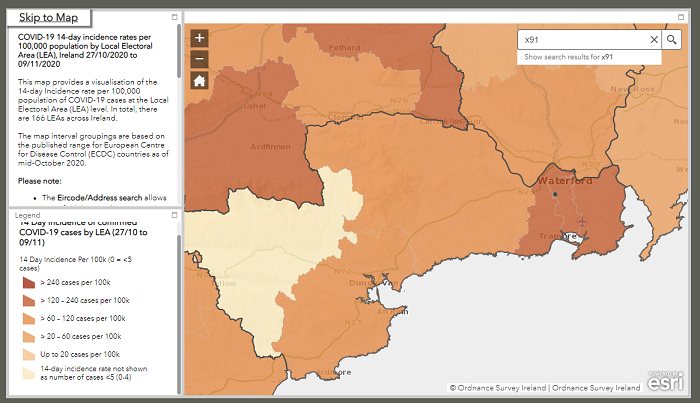The height and width of the screenshot is (403, 700).
Task: Click the Skip to Map button
Action: [x=49, y=18]
